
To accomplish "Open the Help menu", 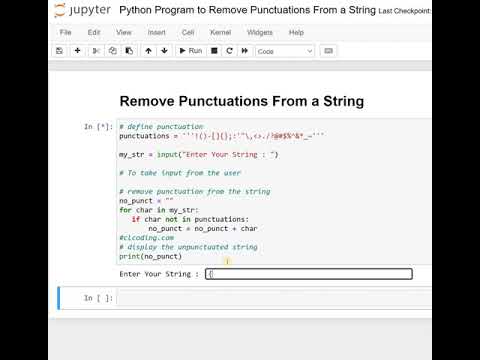I will pos(296,32).
